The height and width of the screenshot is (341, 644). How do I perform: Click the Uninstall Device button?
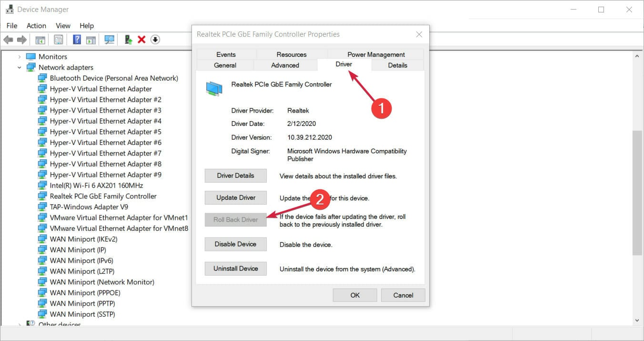tap(236, 269)
